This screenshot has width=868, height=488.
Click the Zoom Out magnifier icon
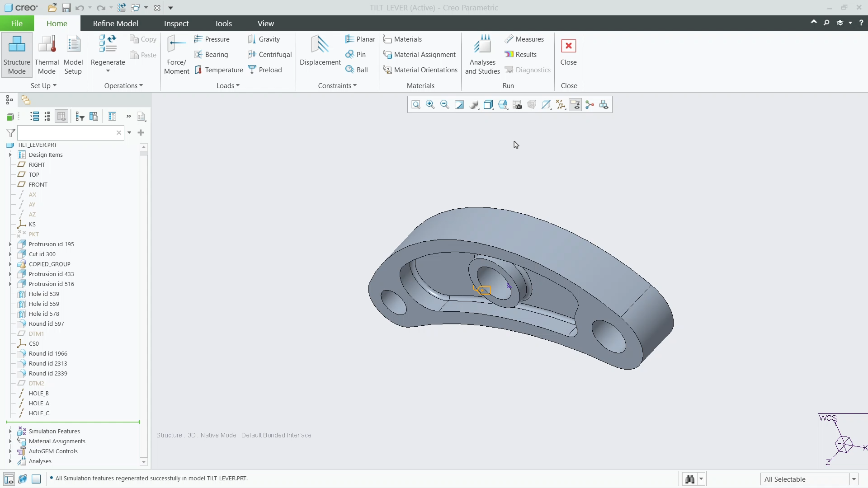tap(445, 105)
